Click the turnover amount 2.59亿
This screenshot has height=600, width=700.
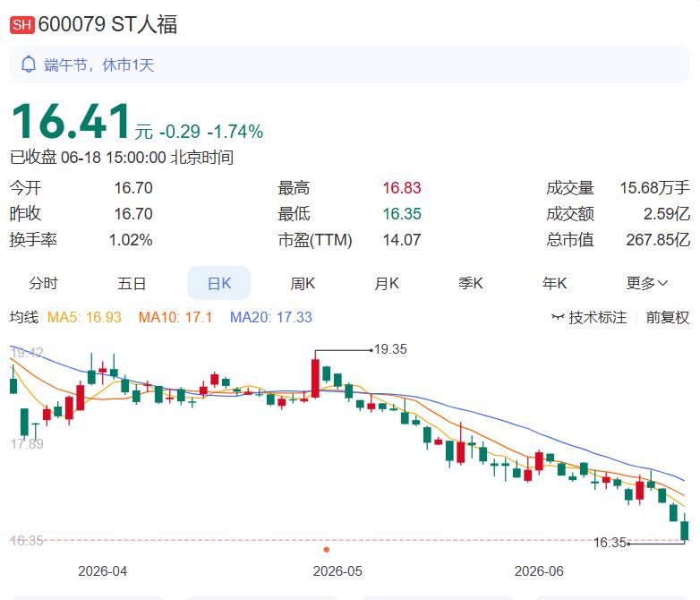pos(667,214)
